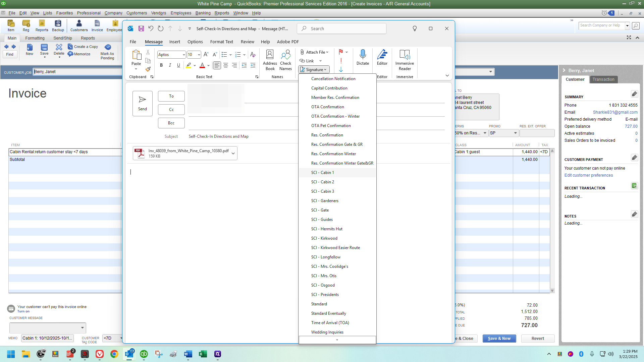
Task: Click the Redo icon in Outlook message window
Action: [x=161, y=28]
